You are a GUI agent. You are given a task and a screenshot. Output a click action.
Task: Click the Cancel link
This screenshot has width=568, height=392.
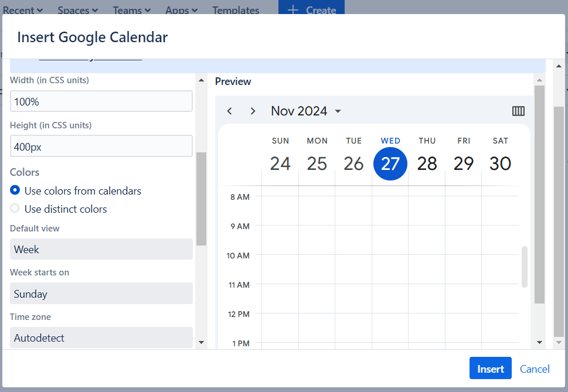[x=534, y=369]
